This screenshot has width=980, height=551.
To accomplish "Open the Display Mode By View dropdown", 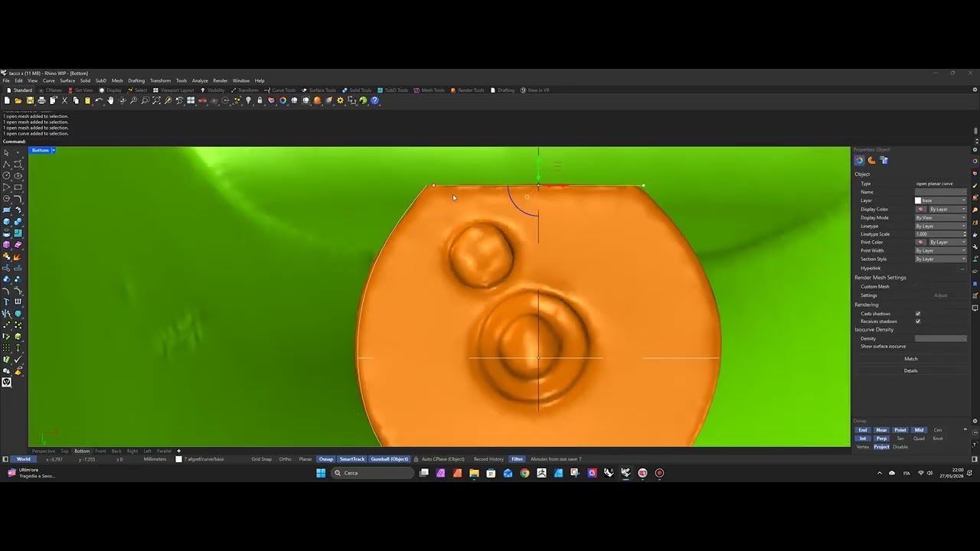I will [941, 217].
